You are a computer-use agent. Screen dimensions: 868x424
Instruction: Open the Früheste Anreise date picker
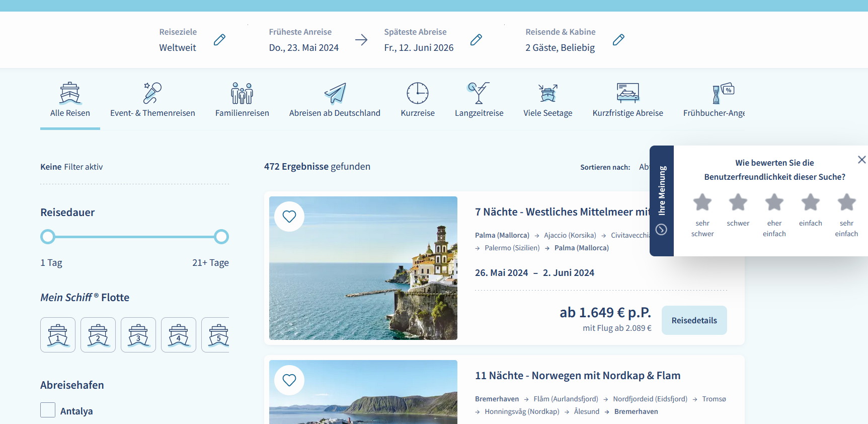click(303, 47)
